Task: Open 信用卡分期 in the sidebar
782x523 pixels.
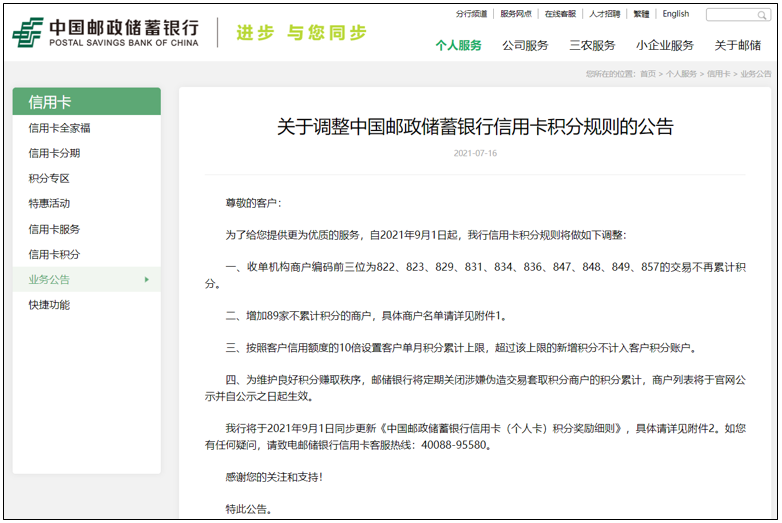Action: click(54, 153)
